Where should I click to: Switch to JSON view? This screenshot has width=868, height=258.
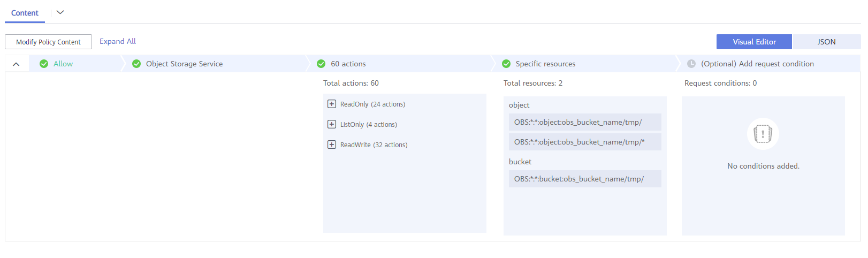click(x=826, y=42)
